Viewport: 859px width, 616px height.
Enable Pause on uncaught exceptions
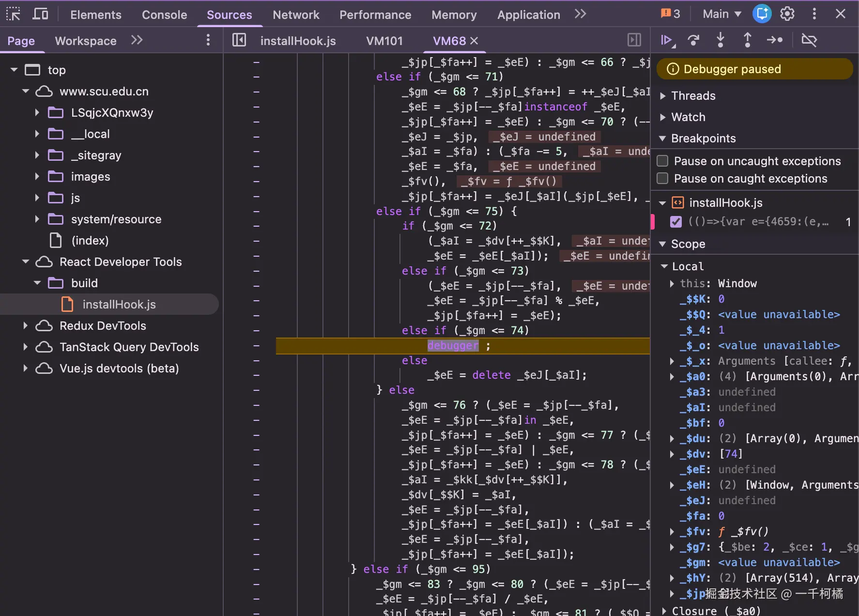662,161
